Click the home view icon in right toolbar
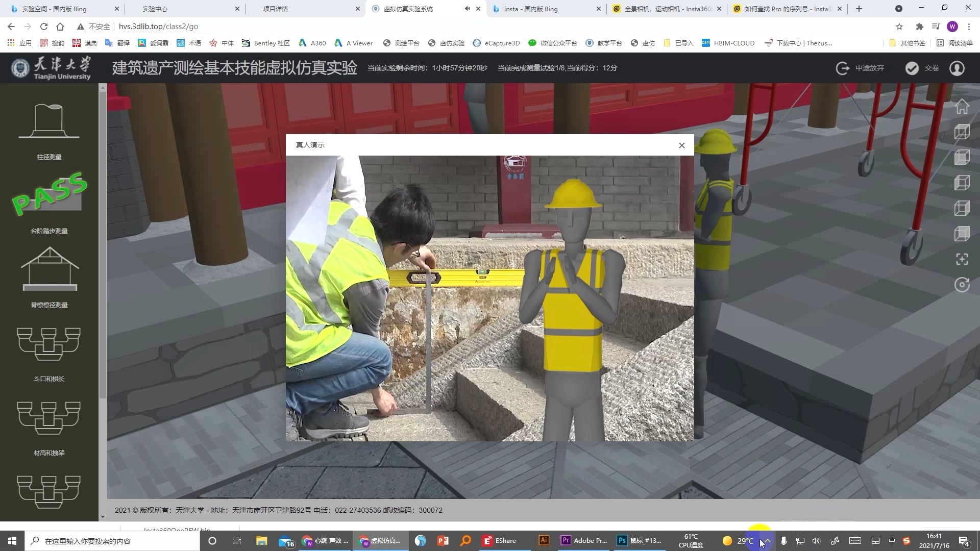This screenshot has height=551, width=980. click(962, 107)
